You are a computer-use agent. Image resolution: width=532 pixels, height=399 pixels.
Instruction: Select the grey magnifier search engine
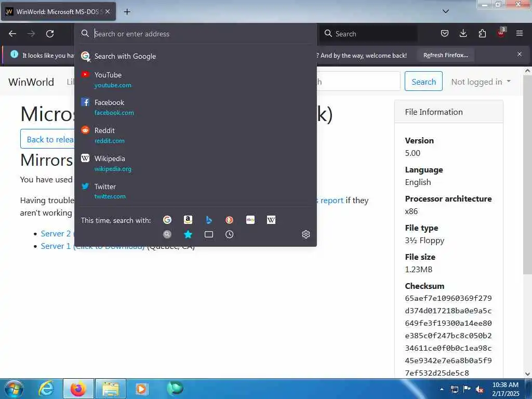coord(167,234)
